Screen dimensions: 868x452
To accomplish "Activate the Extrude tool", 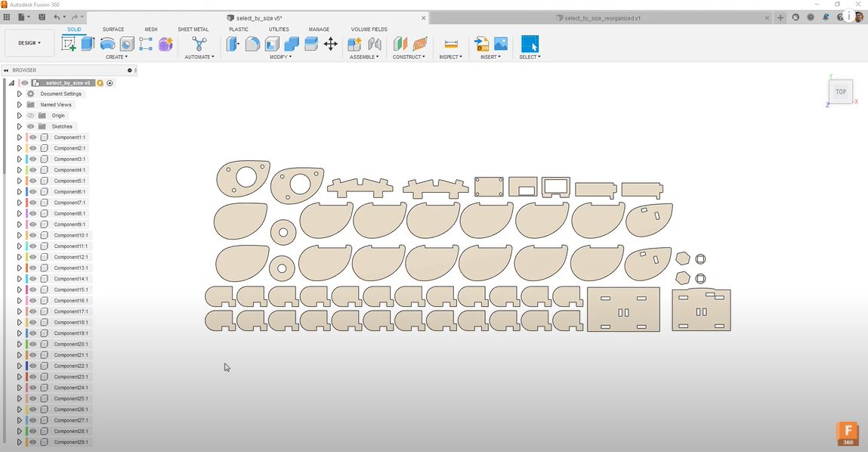I will pos(86,44).
